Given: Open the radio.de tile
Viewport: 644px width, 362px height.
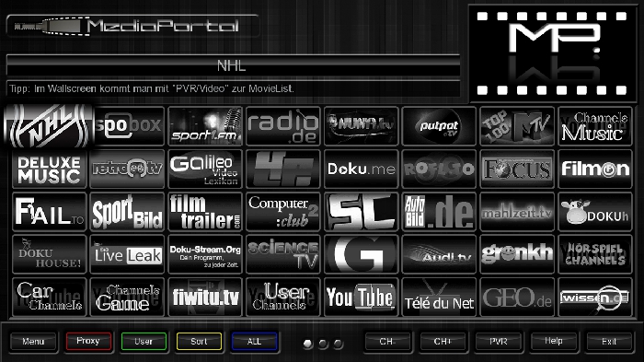Looking at the screenshot, I should pyautogui.click(x=283, y=126).
